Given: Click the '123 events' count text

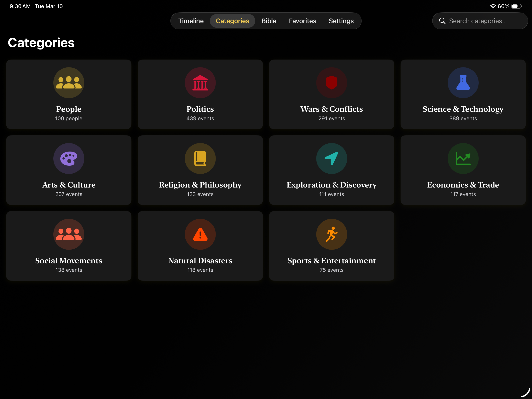Looking at the screenshot, I should click(x=200, y=194).
